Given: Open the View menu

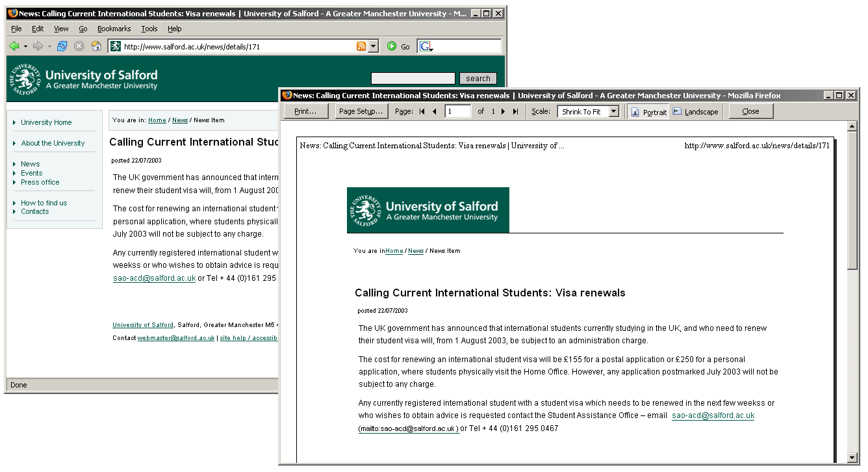Looking at the screenshot, I should click(61, 29).
